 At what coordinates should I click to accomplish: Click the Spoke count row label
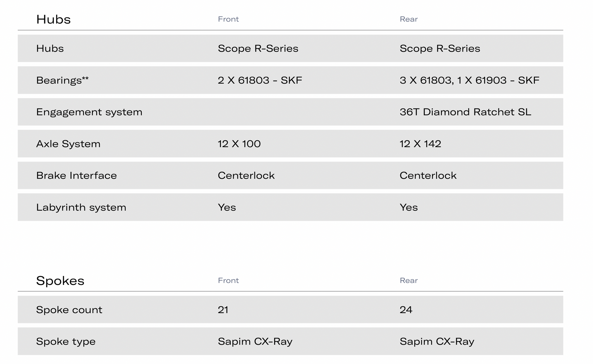pyautogui.click(x=69, y=310)
